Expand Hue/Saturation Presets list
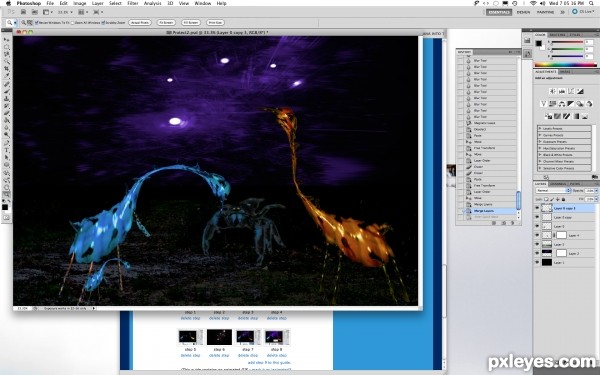The image size is (600, 375). click(540, 148)
